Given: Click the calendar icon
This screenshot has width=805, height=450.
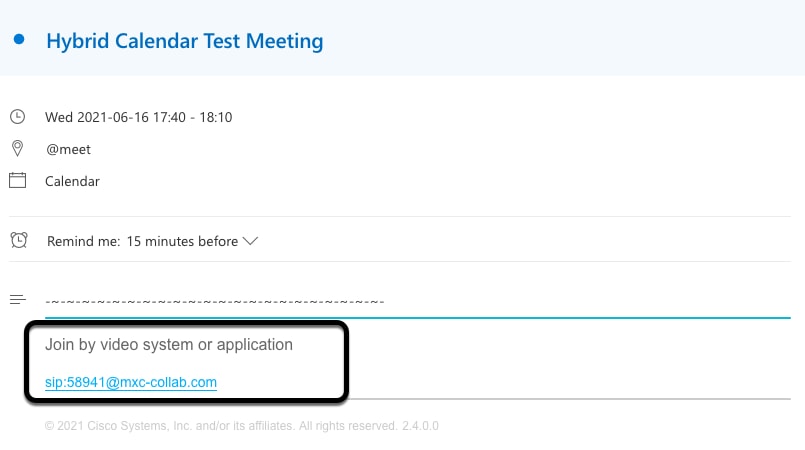Looking at the screenshot, I should [x=17, y=180].
